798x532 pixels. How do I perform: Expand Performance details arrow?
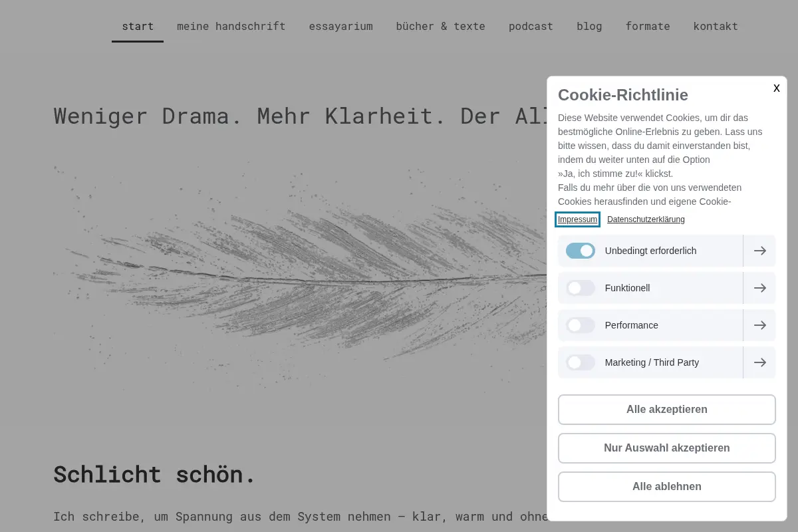[x=759, y=325]
